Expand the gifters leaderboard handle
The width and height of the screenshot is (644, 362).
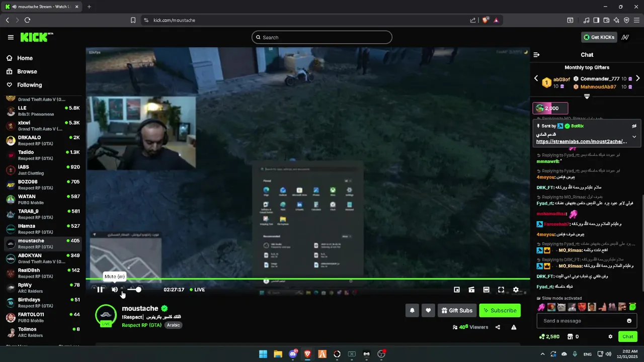[x=587, y=96]
